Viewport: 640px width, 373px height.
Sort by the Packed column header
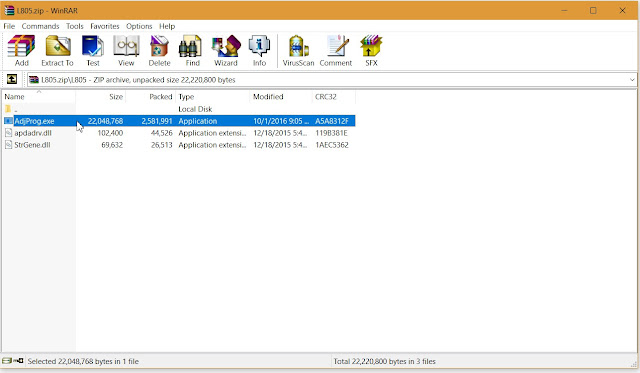tap(151, 97)
